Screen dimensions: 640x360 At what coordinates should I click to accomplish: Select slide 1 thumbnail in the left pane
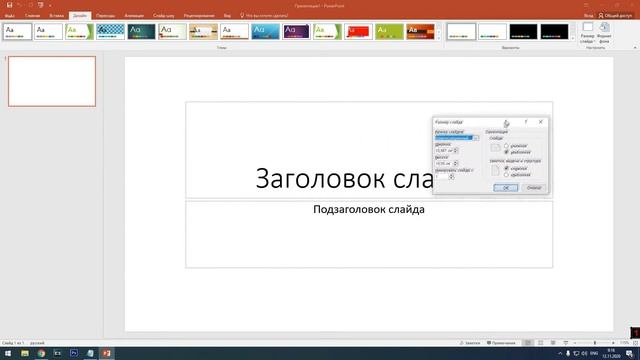(52, 82)
